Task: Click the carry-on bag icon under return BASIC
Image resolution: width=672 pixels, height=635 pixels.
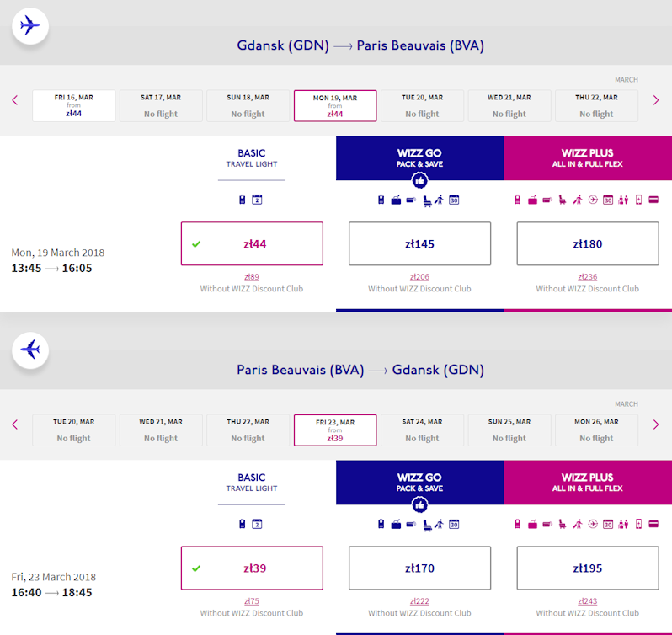Action: 243,524
